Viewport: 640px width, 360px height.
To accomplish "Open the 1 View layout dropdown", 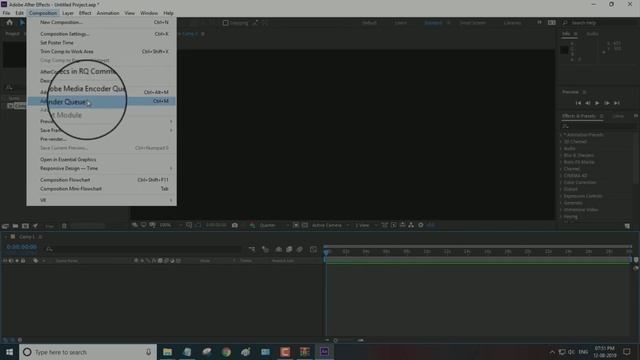I will pyautogui.click(x=365, y=225).
